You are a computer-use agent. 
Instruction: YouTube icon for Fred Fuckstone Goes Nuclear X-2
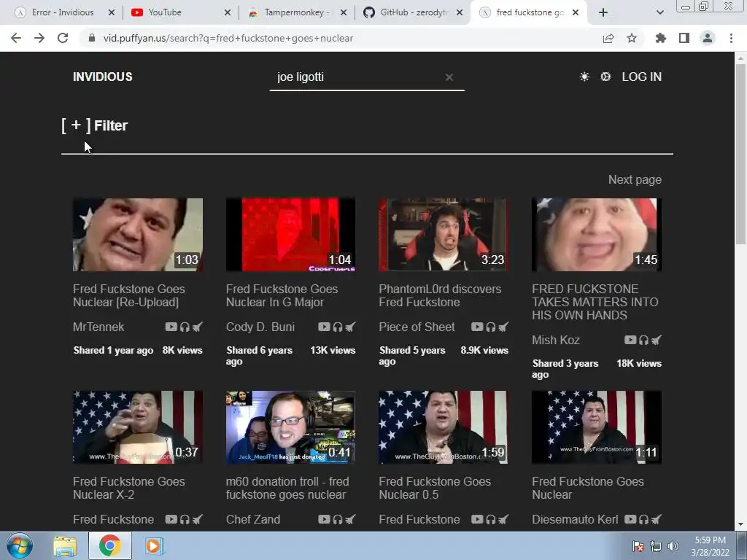tap(171, 519)
